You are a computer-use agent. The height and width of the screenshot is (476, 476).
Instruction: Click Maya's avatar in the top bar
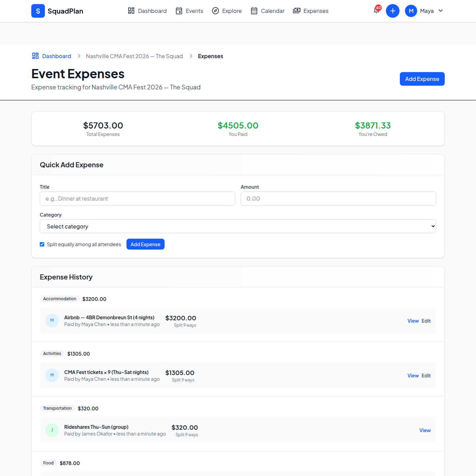(411, 11)
